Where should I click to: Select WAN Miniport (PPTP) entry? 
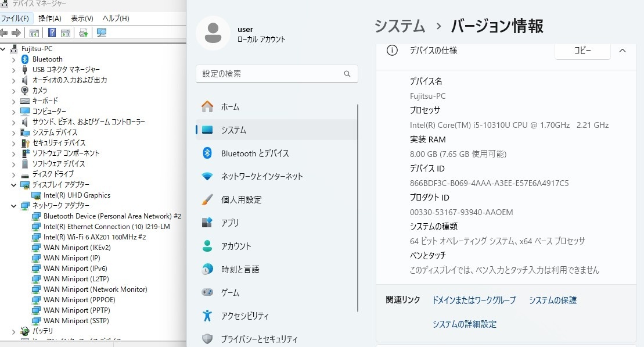[x=77, y=310]
